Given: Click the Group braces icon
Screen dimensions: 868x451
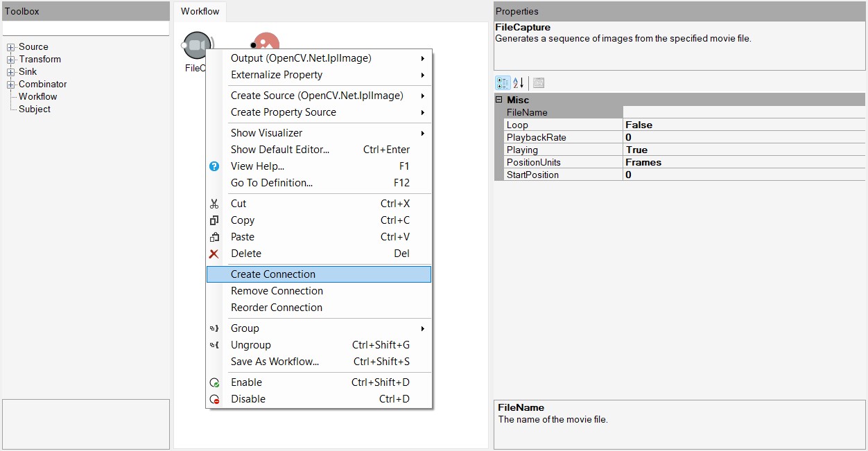Looking at the screenshot, I should (x=214, y=328).
